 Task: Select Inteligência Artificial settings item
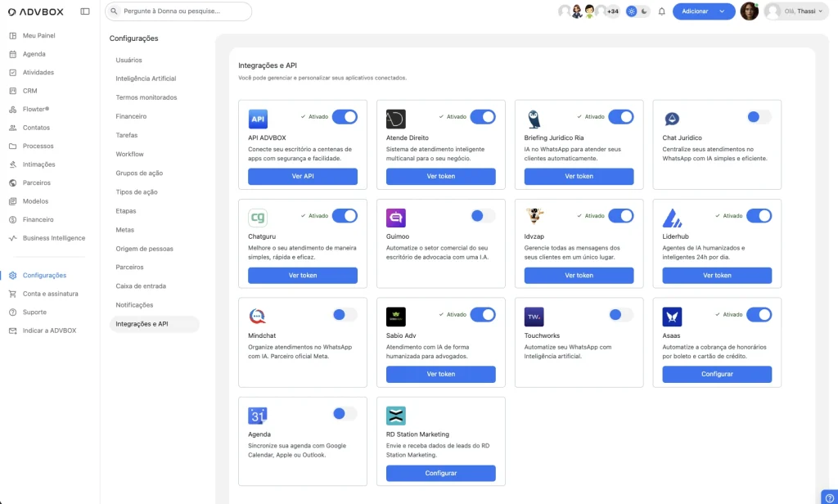[x=146, y=79]
